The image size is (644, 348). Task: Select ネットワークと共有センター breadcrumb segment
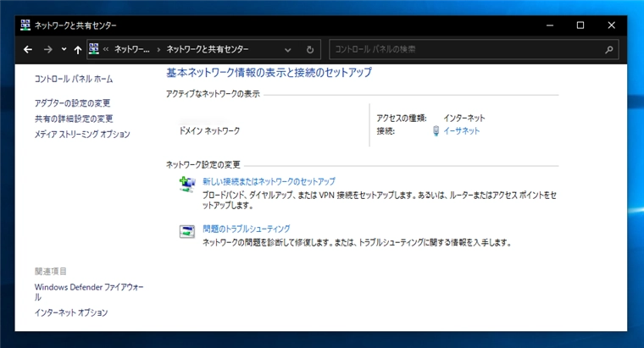[208, 49]
